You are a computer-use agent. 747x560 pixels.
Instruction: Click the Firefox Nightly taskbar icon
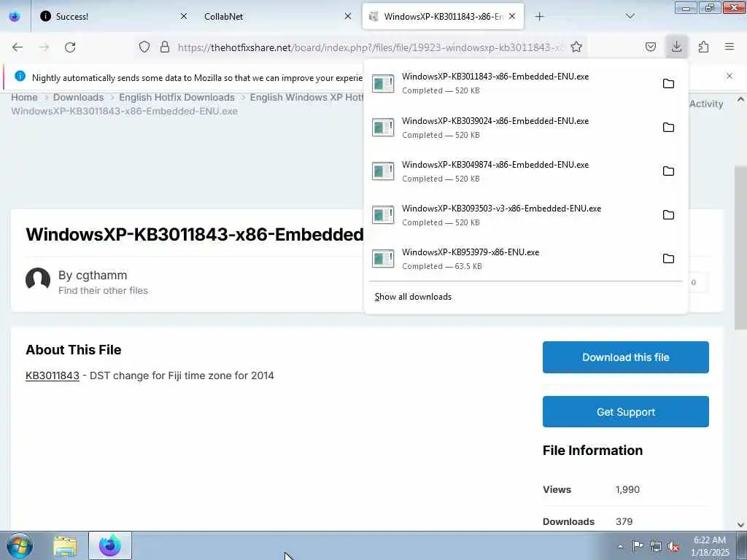[x=110, y=545]
